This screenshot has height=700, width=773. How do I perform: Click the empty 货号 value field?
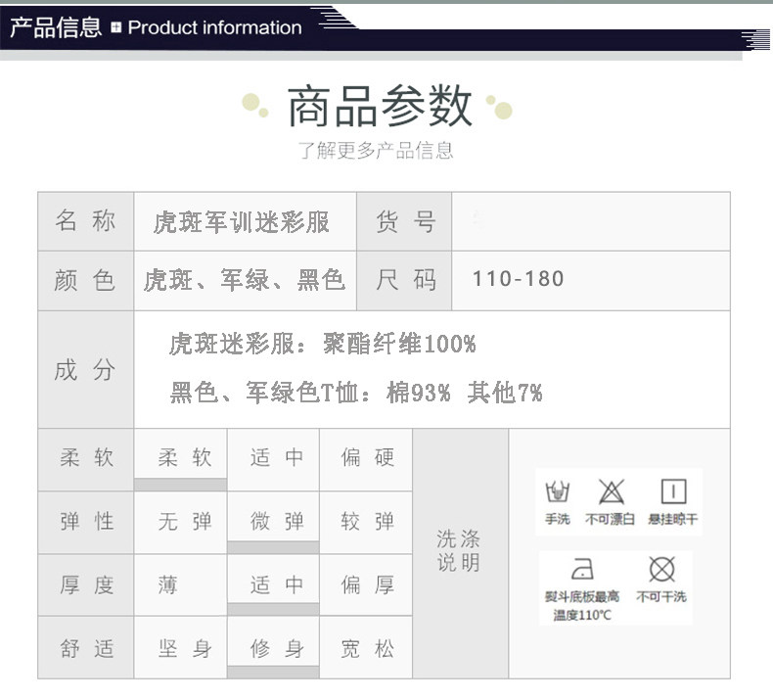pos(591,221)
